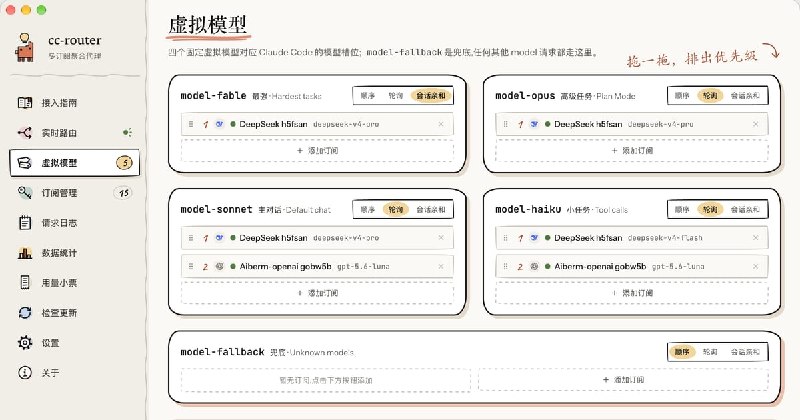Screen dimensions: 800x420
Task: Click the 检查更新 refresh arrows icon
Action: click(25, 312)
